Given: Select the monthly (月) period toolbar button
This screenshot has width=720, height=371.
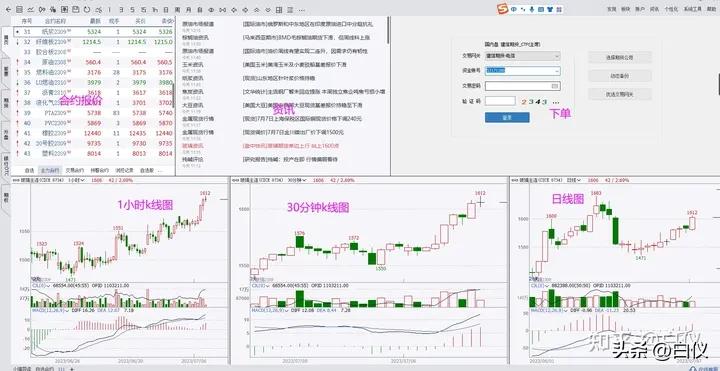Looking at the screenshot, I should pyautogui.click(x=188, y=10).
